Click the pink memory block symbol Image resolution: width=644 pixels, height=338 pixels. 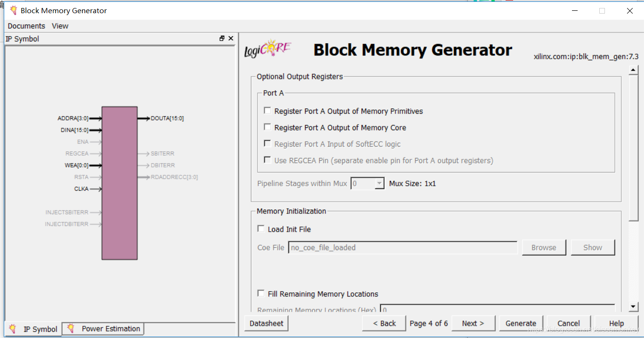120,183
